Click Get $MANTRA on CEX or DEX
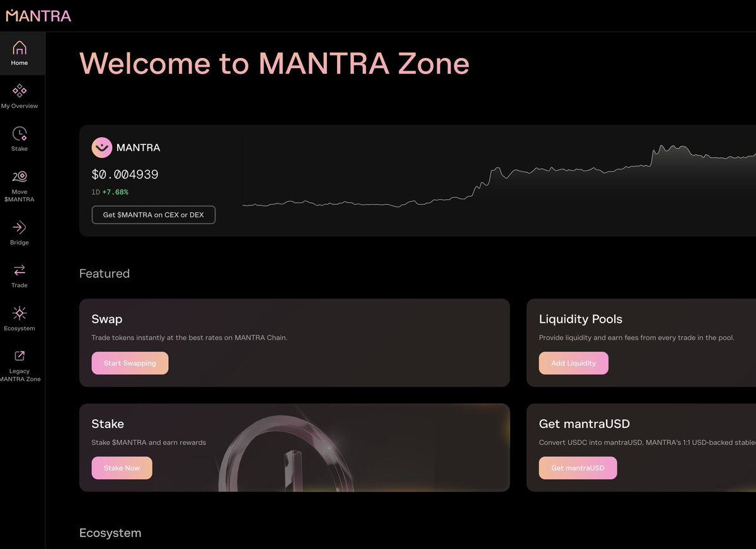756x549 pixels. tap(153, 215)
